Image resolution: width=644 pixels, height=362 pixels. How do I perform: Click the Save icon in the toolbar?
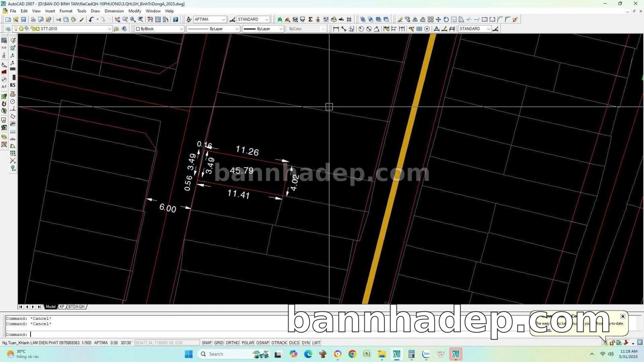point(23,19)
